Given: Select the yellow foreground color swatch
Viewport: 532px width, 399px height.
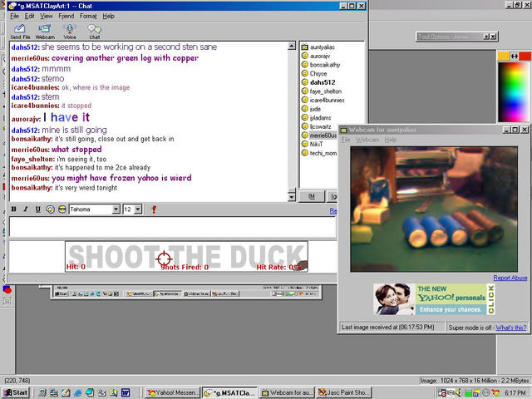Looking at the screenshot, I should 504,56.
